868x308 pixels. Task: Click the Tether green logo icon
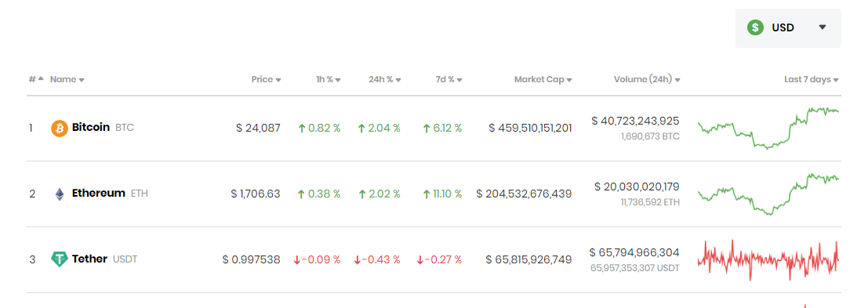pyautogui.click(x=60, y=259)
